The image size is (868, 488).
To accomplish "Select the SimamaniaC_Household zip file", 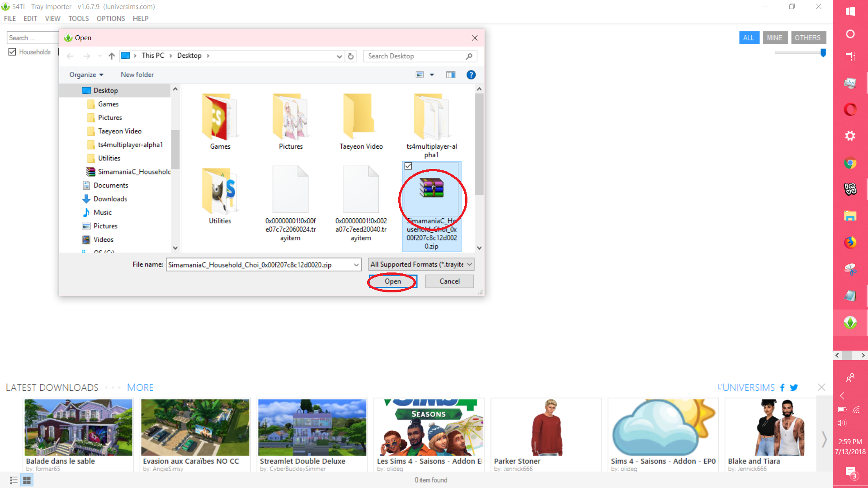I will (x=432, y=207).
